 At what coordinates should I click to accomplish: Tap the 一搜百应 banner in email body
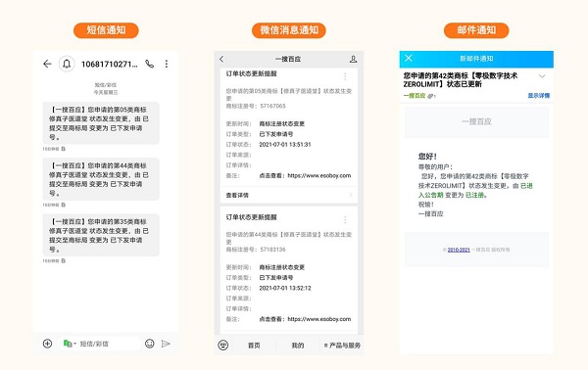tap(476, 122)
